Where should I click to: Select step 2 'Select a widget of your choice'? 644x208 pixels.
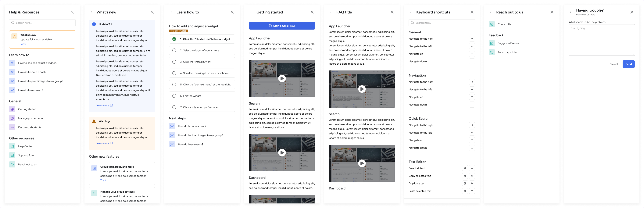[202, 50]
